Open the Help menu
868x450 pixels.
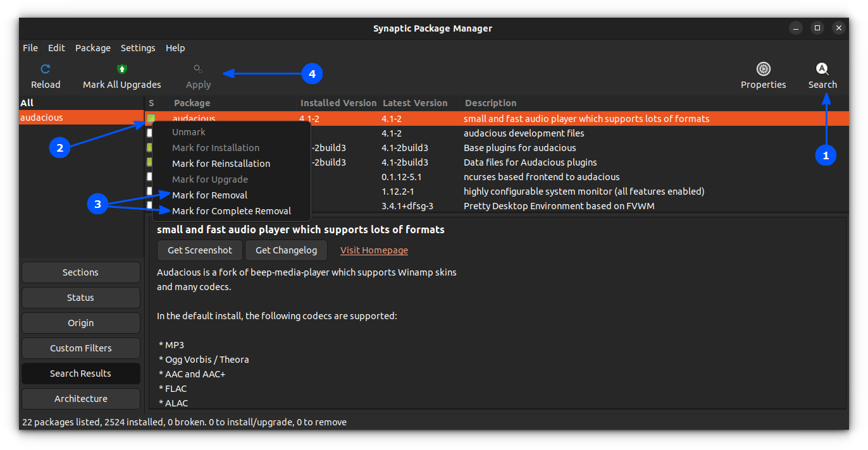[x=175, y=48]
